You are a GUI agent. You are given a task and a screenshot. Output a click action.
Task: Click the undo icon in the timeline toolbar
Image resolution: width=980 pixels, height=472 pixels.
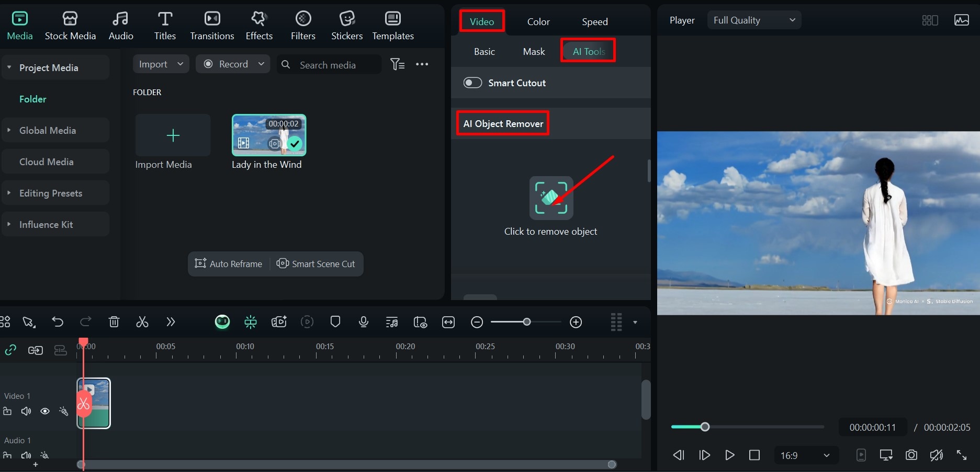point(58,321)
